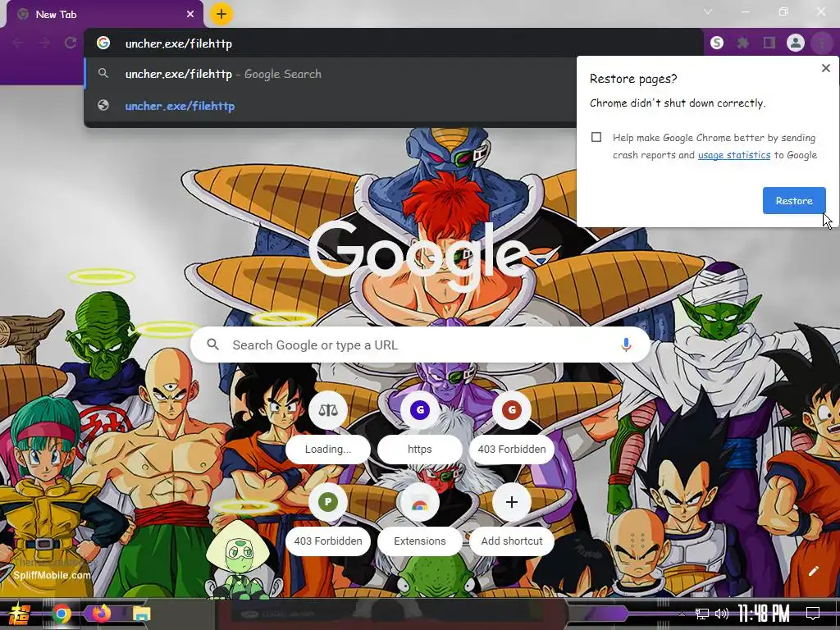This screenshot has height=630, width=840.
Task: Close the Restore pages popup
Action: (825, 68)
